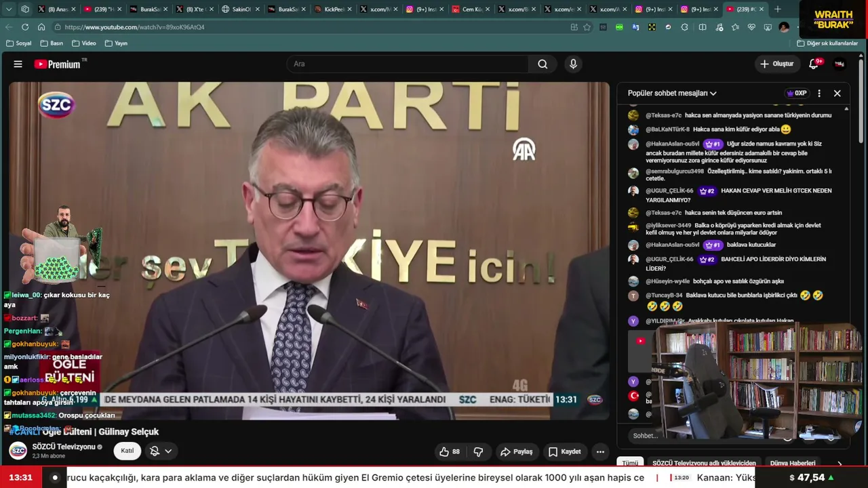Click the Öğle Bülteni video title
Image resolution: width=868 pixels, height=488 pixels.
tap(83, 432)
